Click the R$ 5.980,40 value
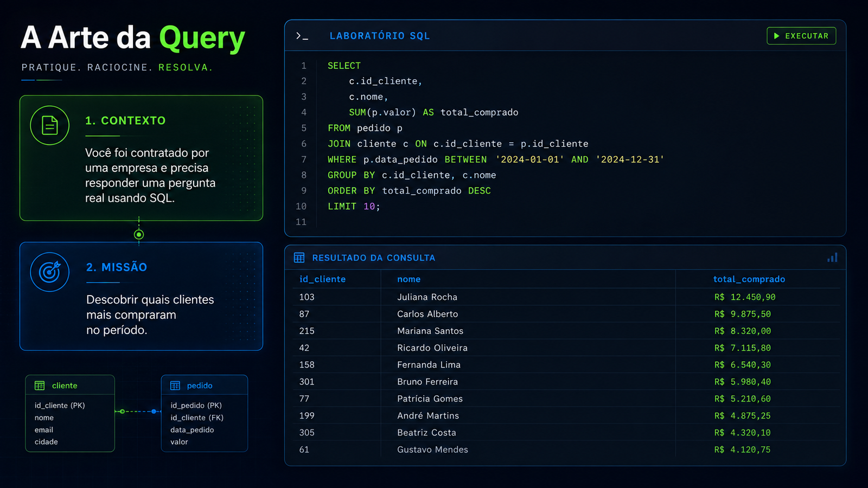 (743, 382)
